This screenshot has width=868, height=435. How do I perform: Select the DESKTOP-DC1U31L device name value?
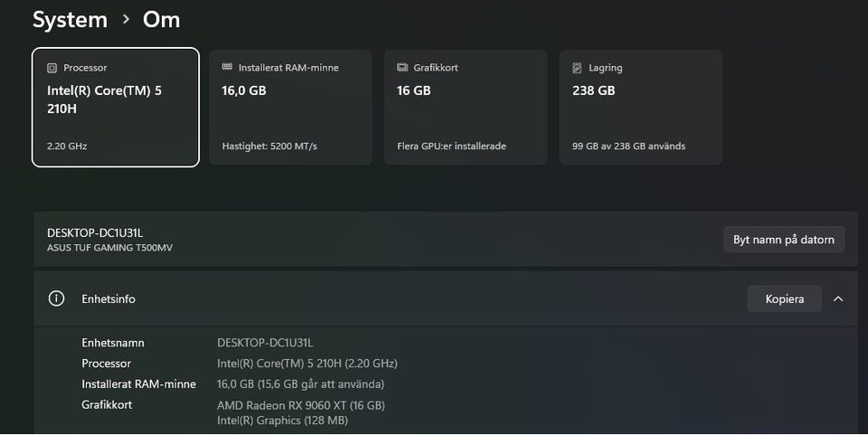pyautogui.click(x=265, y=343)
